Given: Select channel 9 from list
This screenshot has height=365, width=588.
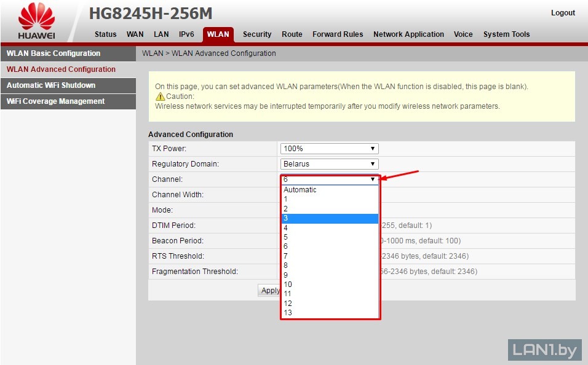Looking at the screenshot, I should [x=330, y=275].
